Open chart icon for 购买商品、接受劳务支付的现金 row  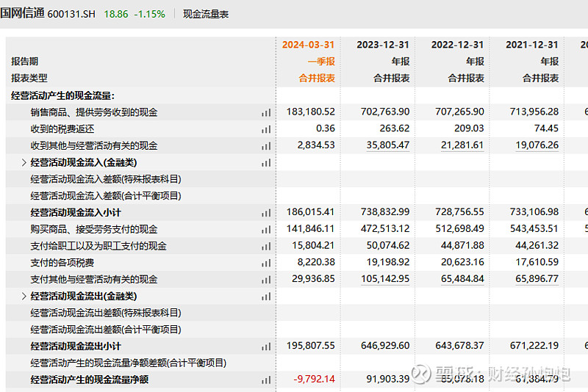(266, 229)
